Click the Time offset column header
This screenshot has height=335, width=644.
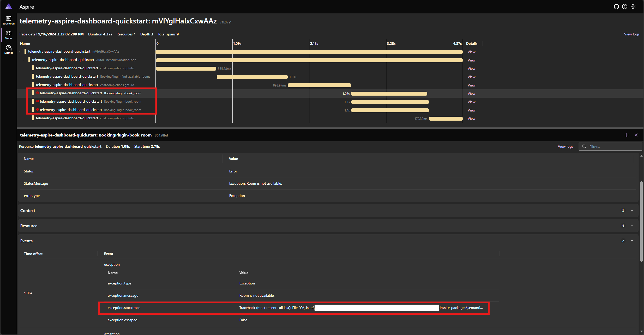33,254
